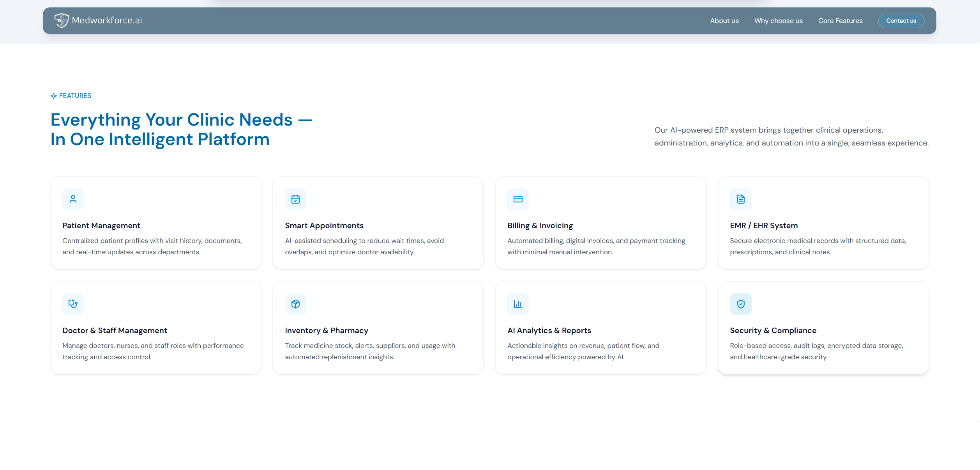
Task: Click the Medworkforce.ai shield logo icon
Action: [61, 20]
